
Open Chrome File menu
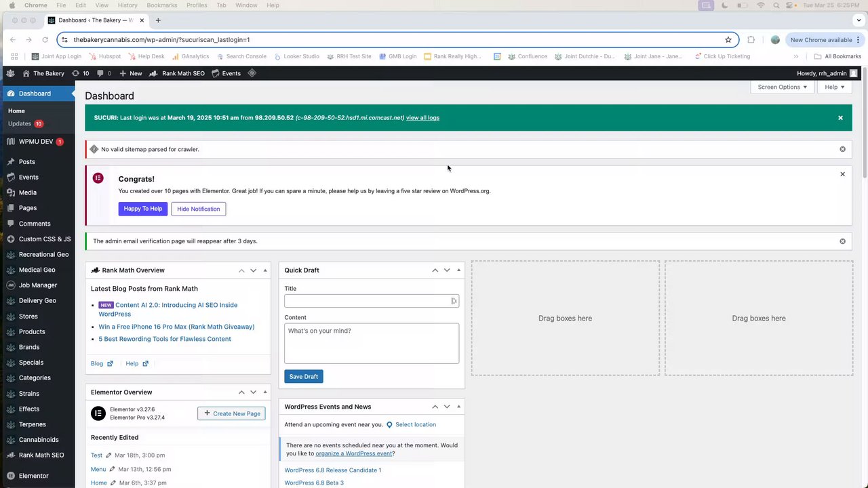coord(61,5)
